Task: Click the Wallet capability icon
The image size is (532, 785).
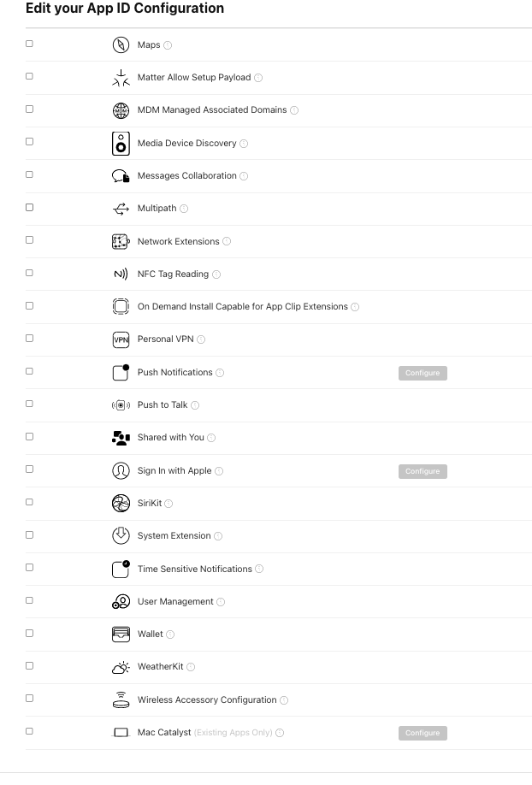Action: click(121, 634)
